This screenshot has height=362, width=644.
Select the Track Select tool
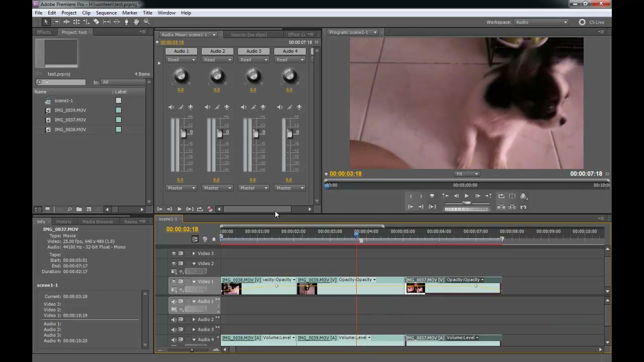[x=56, y=22]
